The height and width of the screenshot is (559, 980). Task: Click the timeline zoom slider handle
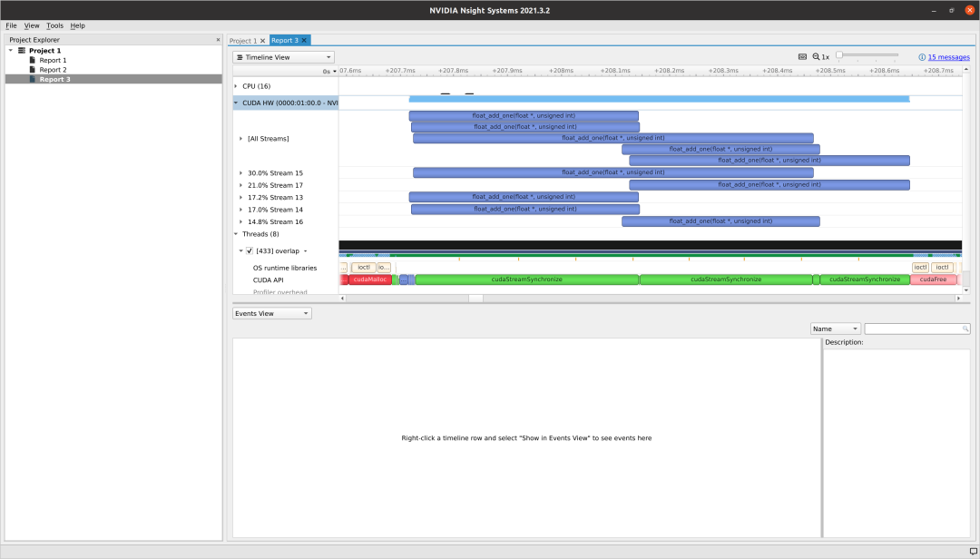839,55
